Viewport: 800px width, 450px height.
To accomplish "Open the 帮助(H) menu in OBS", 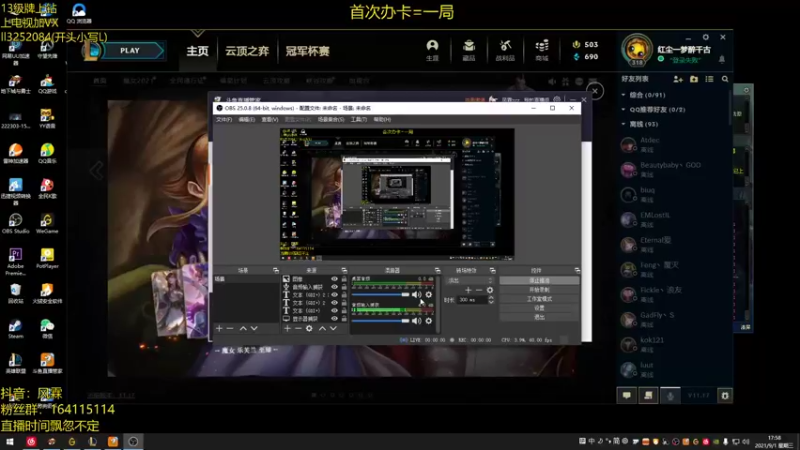I will click(x=382, y=119).
